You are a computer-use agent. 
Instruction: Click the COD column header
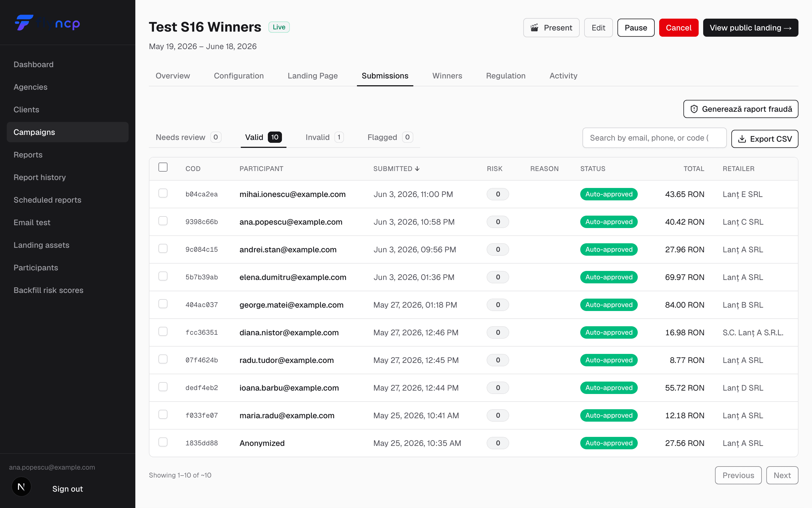193,169
